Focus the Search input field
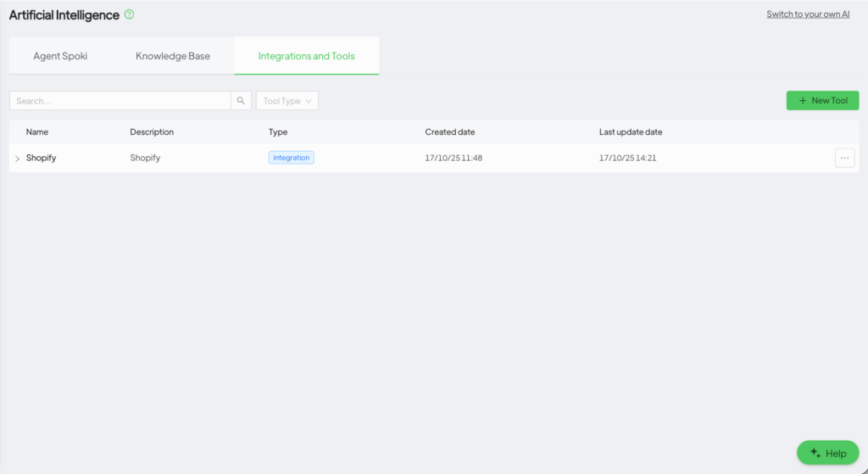This screenshot has width=868, height=474. (x=120, y=101)
